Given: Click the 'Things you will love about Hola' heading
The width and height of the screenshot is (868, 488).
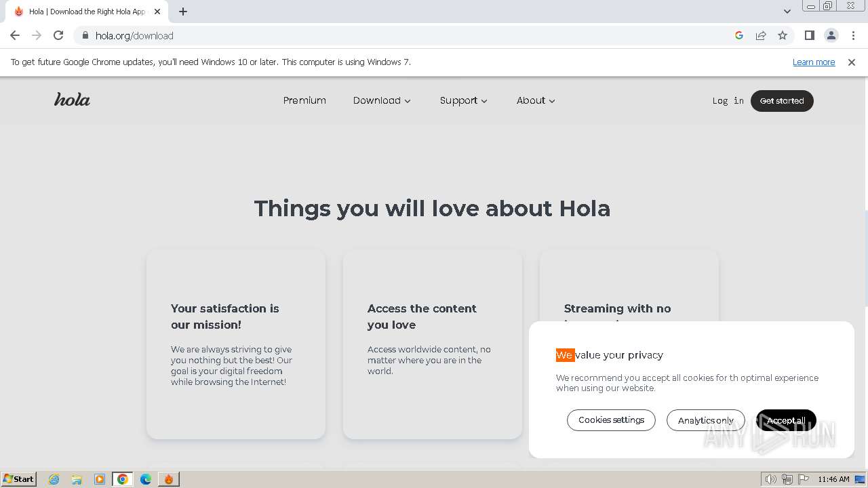Looking at the screenshot, I should (432, 208).
